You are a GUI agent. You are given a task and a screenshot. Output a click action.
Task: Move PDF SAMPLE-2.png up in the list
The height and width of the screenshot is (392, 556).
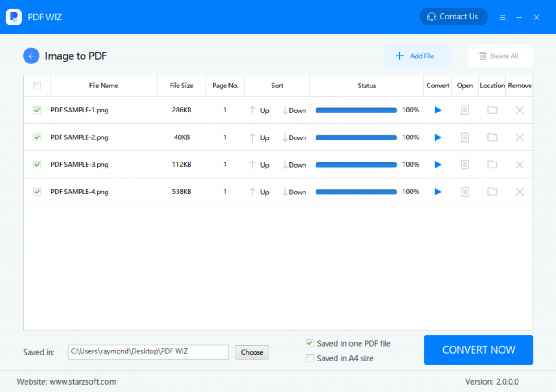click(x=260, y=137)
